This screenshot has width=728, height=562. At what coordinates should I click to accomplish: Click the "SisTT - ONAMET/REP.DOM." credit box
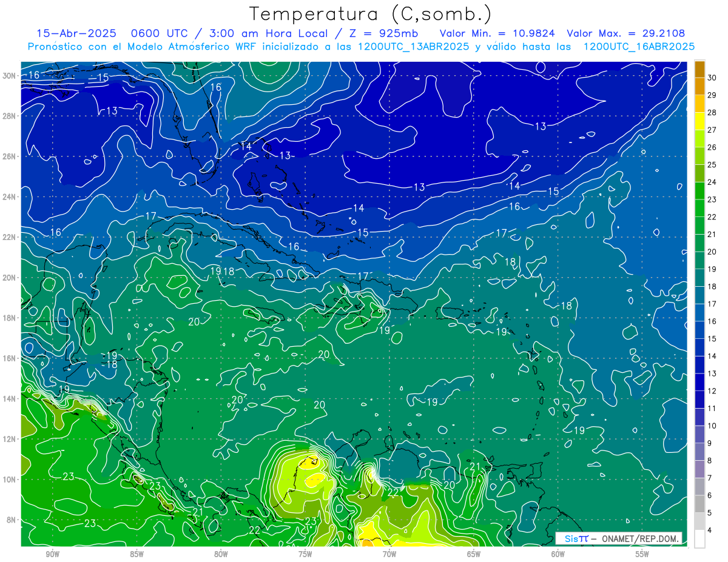(x=619, y=538)
